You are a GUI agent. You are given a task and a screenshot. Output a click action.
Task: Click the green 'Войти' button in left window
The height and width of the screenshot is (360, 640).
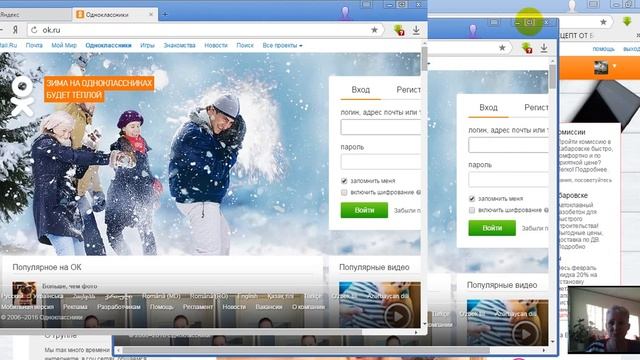[x=364, y=210]
